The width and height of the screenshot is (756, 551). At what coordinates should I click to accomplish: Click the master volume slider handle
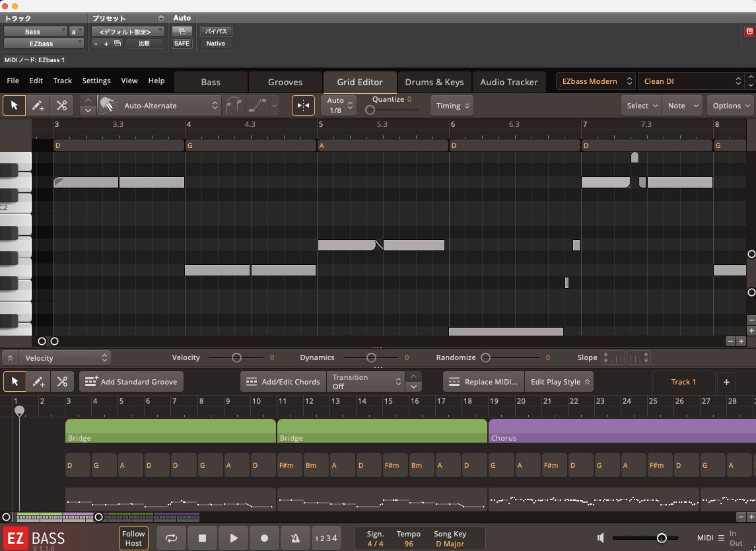[x=662, y=538]
